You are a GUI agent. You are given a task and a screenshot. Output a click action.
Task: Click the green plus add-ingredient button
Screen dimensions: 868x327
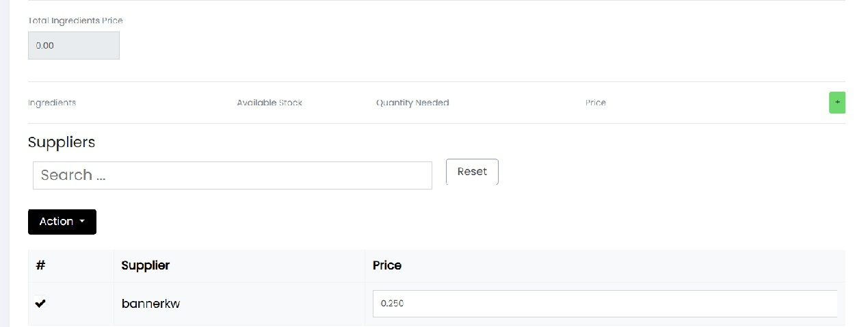837,103
